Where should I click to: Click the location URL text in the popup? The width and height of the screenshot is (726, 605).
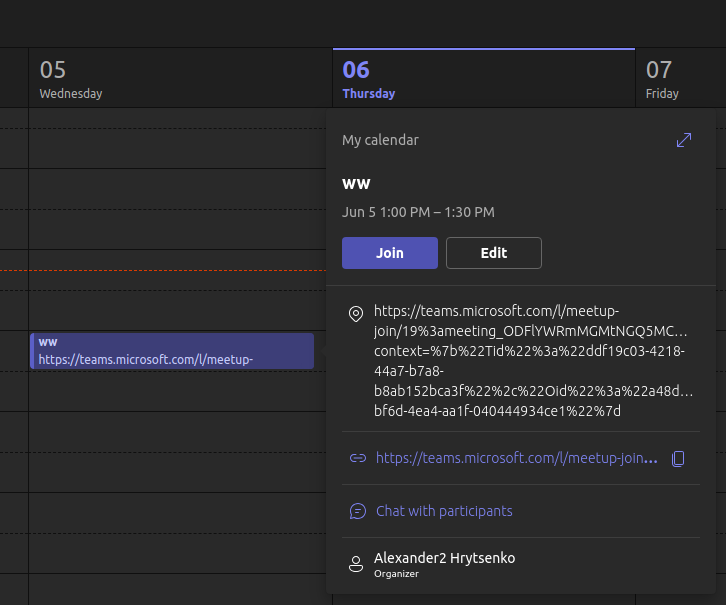tap(533, 361)
